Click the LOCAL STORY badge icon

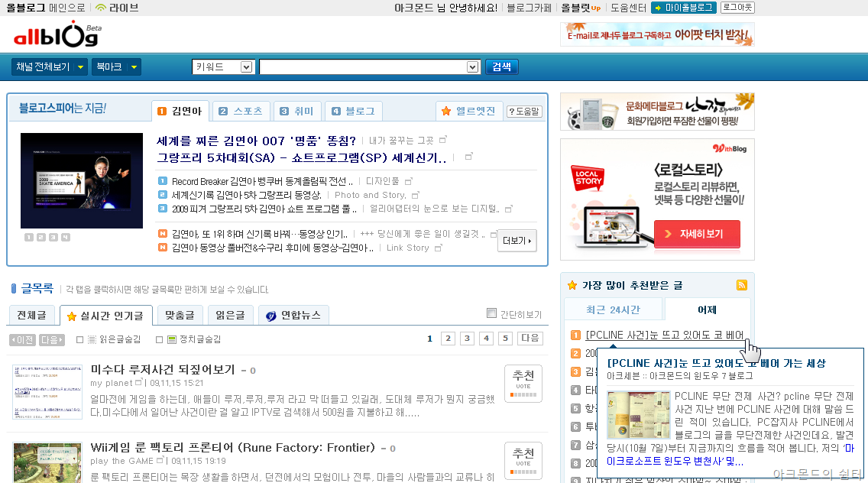(588, 178)
